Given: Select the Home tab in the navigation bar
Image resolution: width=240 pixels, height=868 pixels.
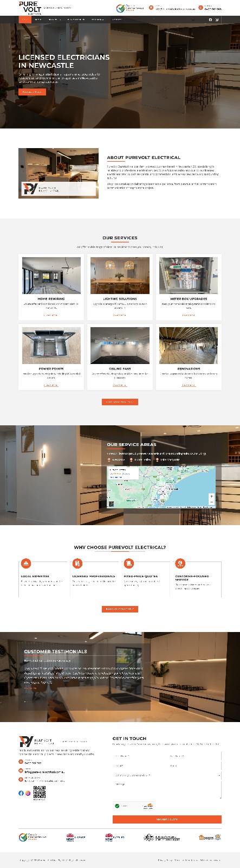Looking at the screenshot, I should click(25, 20).
